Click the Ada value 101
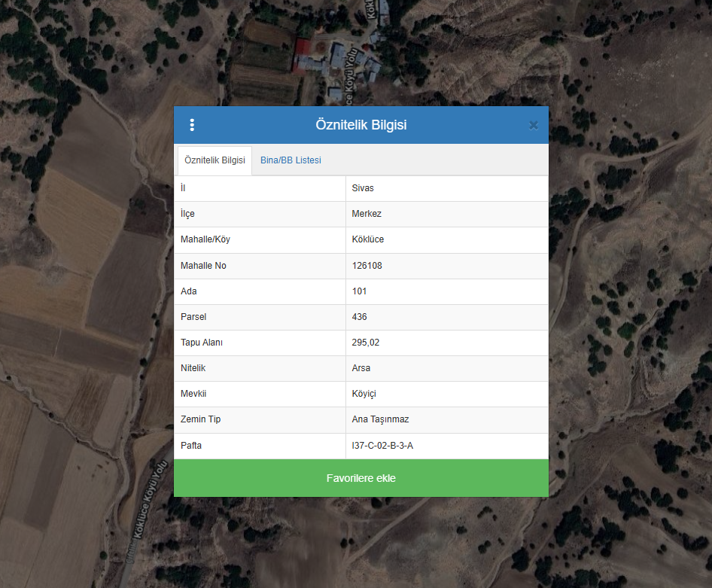Image resolution: width=712 pixels, height=588 pixels. (359, 291)
